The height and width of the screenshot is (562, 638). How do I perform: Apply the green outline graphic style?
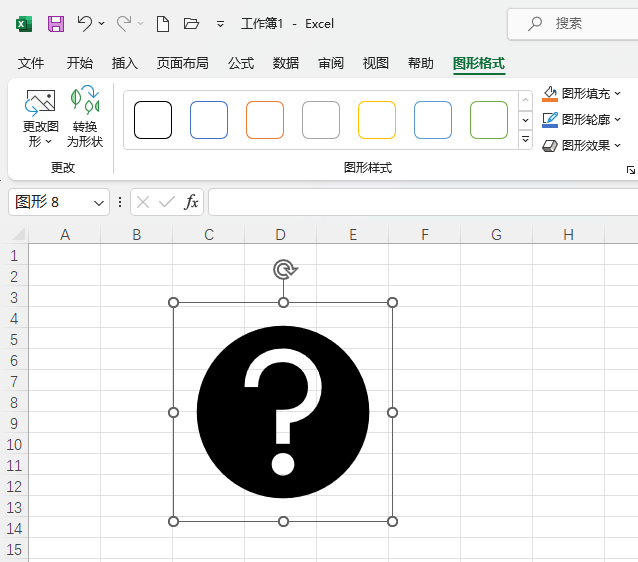(x=489, y=120)
